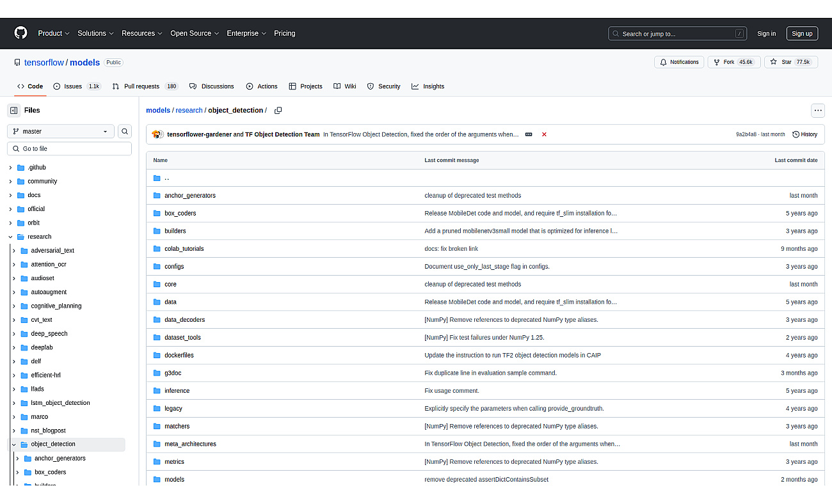Image resolution: width=832 pixels, height=504 pixels.
Task: Collapse the research folder in tree
Action: pyautogui.click(x=10, y=237)
